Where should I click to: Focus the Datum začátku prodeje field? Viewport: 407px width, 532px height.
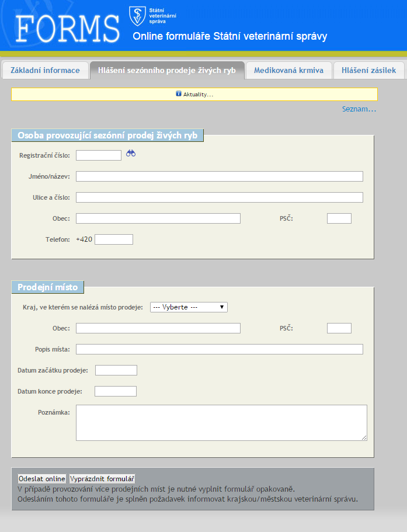116,370
